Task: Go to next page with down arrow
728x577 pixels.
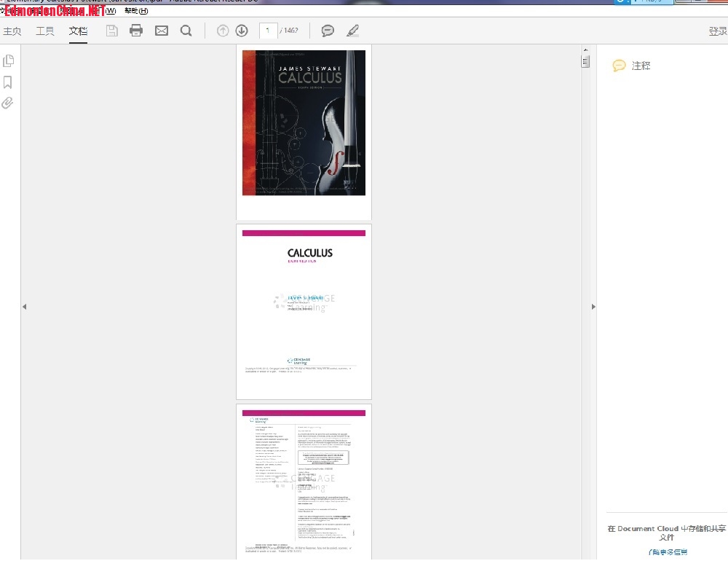Action: [242, 31]
